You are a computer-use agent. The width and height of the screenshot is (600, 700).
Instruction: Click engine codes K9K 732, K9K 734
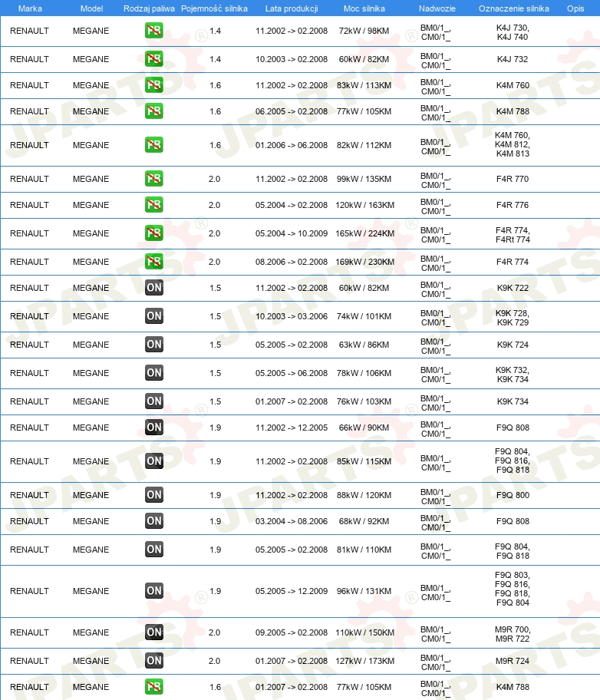pyautogui.click(x=513, y=375)
